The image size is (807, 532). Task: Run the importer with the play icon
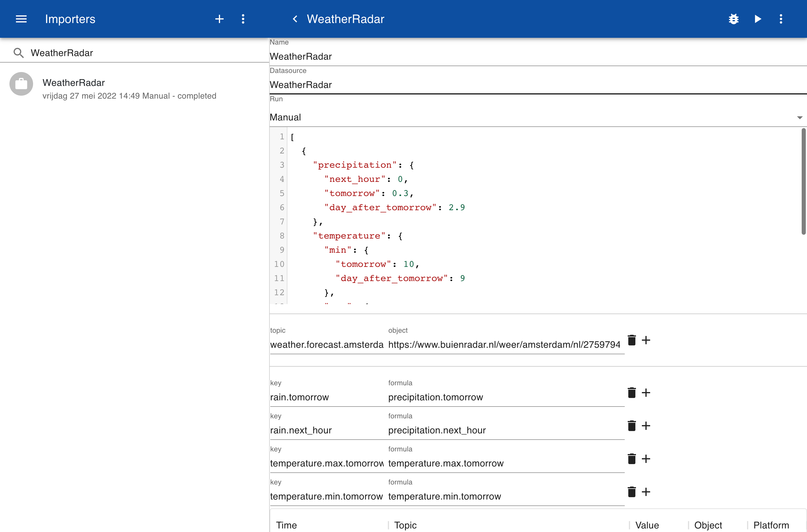point(758,19)
